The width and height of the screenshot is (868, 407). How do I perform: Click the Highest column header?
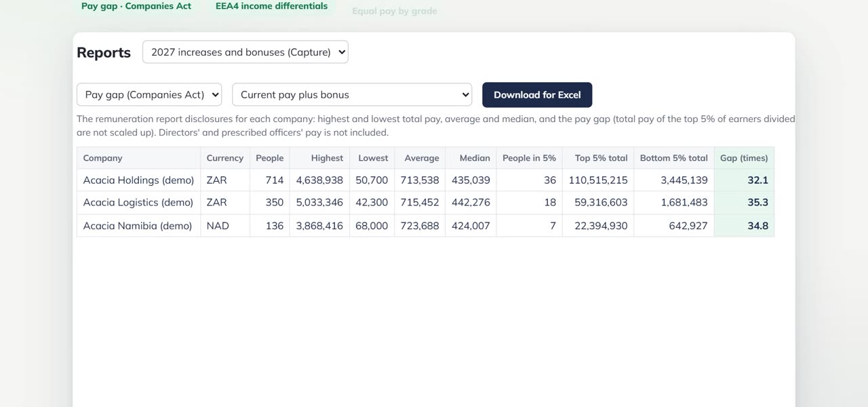point(320,158)
